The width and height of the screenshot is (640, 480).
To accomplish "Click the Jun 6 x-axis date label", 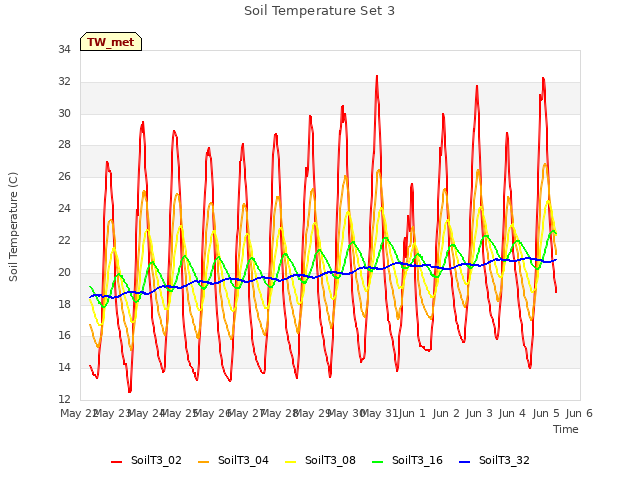I will (579, 413).
